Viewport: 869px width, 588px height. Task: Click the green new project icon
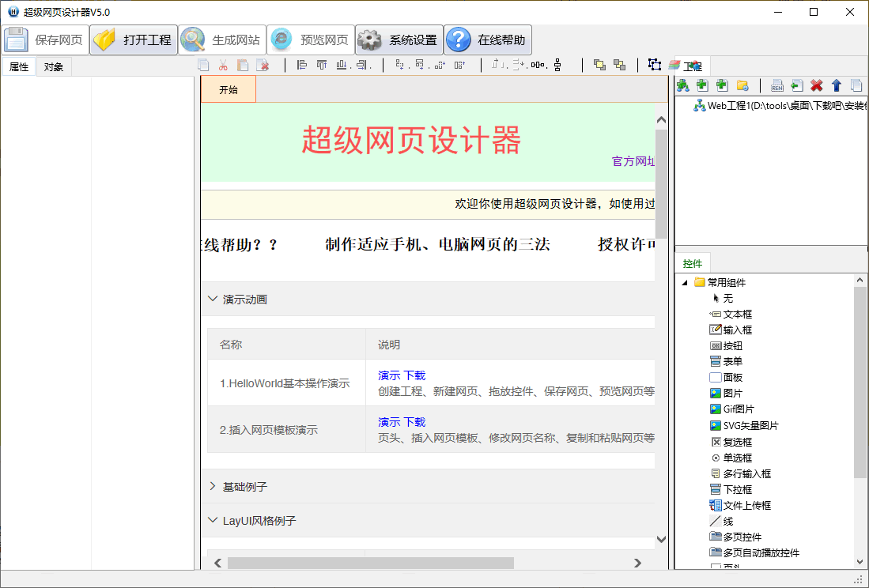coord(683,85)
